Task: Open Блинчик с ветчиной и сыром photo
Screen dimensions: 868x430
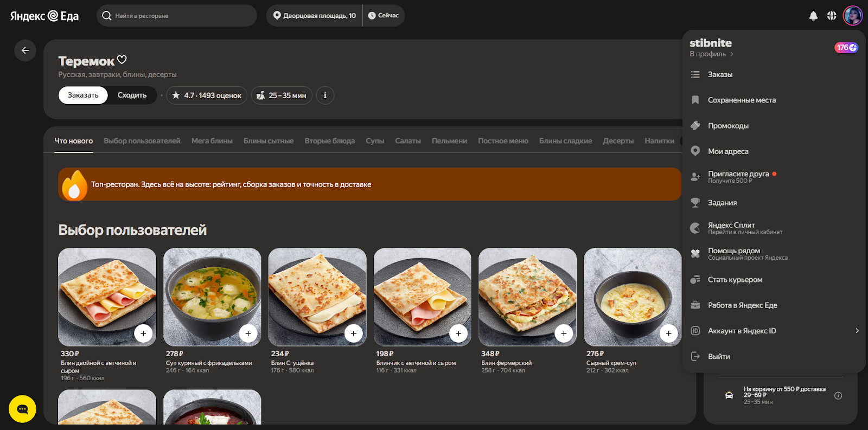Action: click(x=423, y=297)
